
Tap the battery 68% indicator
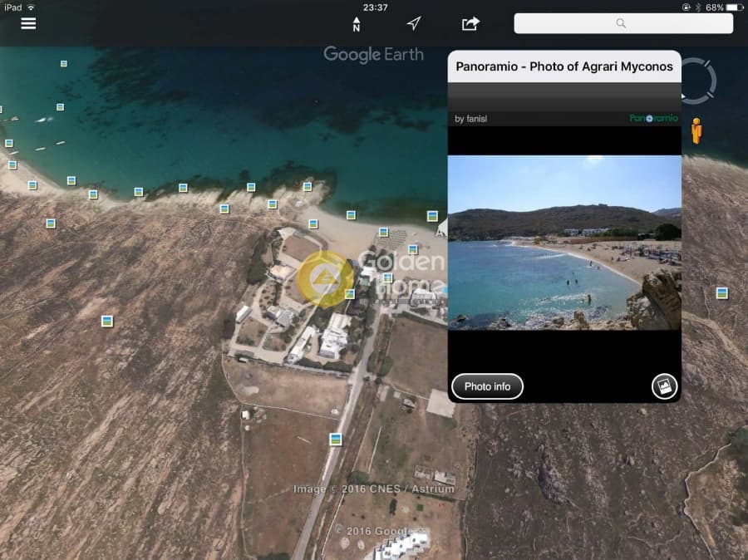[724, 7]
